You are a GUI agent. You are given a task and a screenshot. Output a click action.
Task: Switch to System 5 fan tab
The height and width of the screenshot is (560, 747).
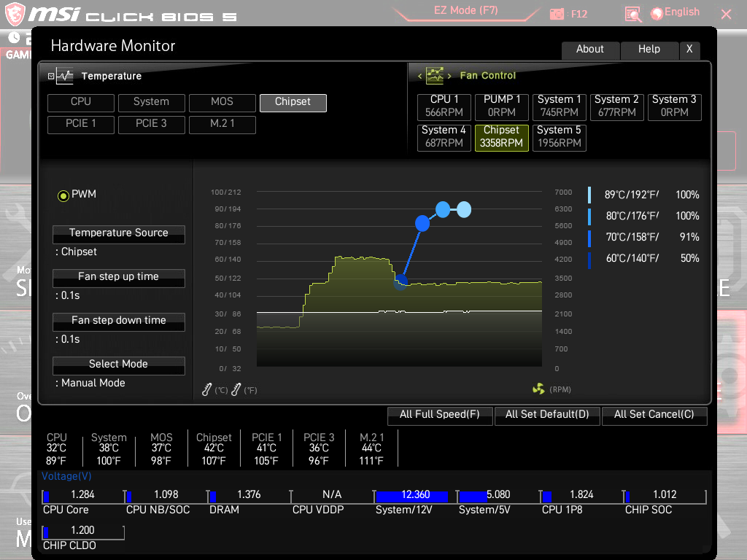pos(560,138)
